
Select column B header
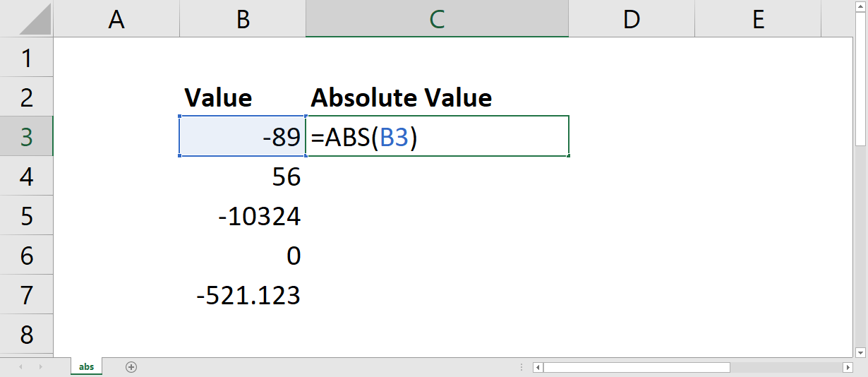(243, 19)
